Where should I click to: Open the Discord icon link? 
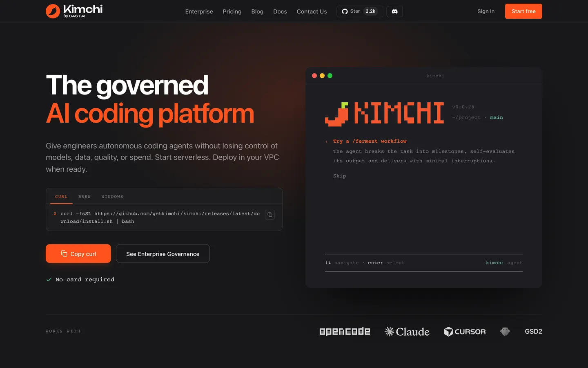coord(394,11)
